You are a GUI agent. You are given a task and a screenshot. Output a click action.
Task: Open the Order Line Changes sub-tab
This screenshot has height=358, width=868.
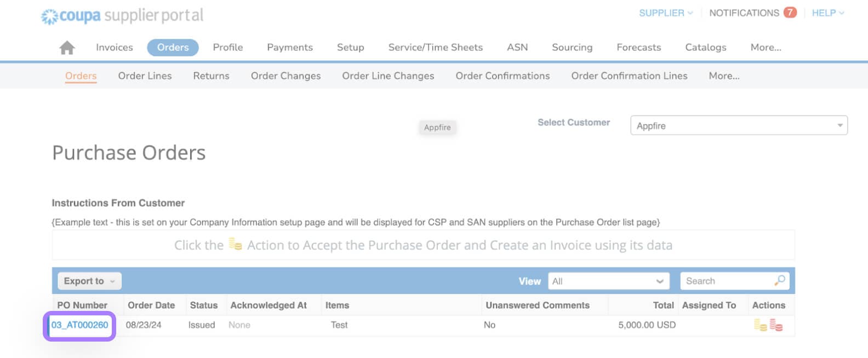point(388,76)
